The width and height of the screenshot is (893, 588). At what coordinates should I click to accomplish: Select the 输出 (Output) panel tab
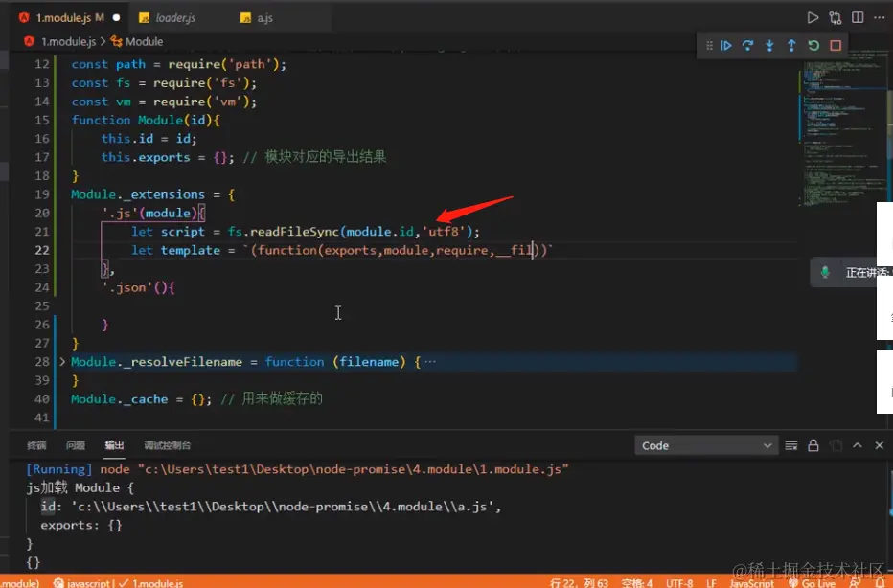pos(114,445)
